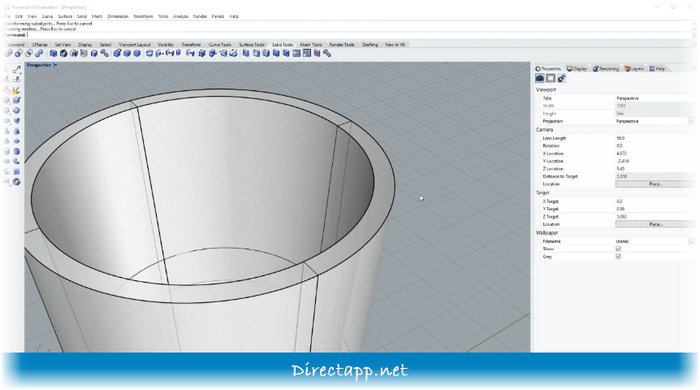Select the sphere solid tool in sidebar
The width and height of the screenshot is (700, 390).
tap(17, 111)
